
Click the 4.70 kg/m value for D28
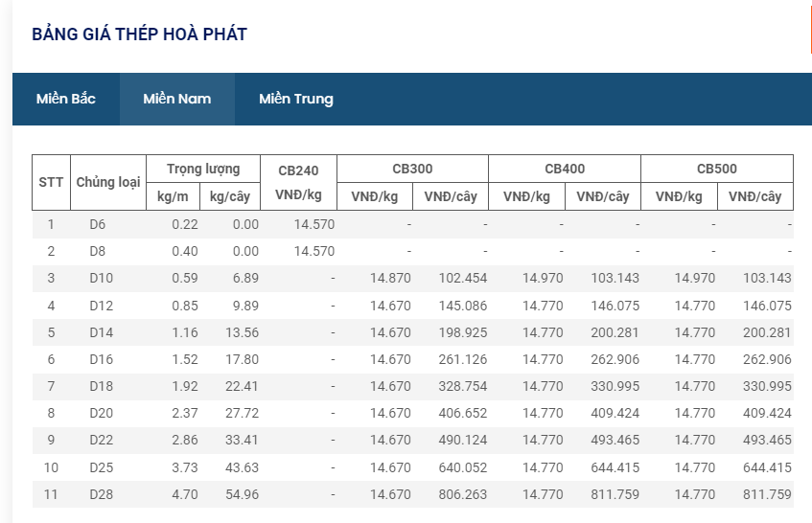tap(185, 494)
